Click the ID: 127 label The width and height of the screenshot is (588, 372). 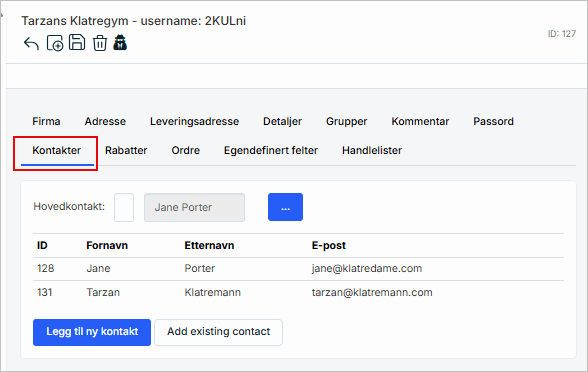coord(562,34)
